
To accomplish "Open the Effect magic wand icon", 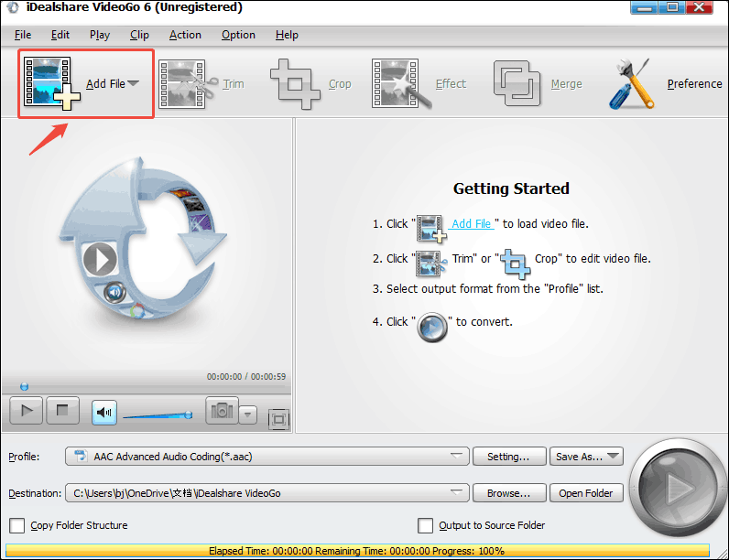I will coord(401,84).
